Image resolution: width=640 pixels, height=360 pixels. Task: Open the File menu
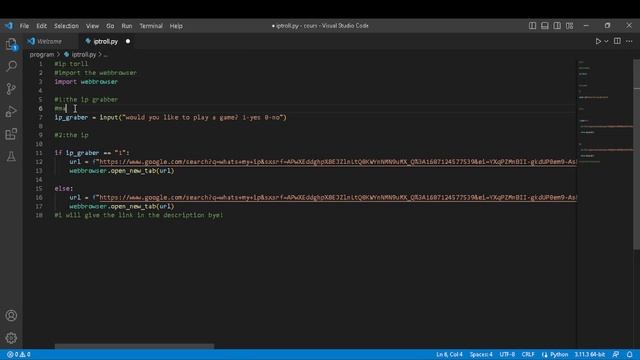(x=24, y=26)
